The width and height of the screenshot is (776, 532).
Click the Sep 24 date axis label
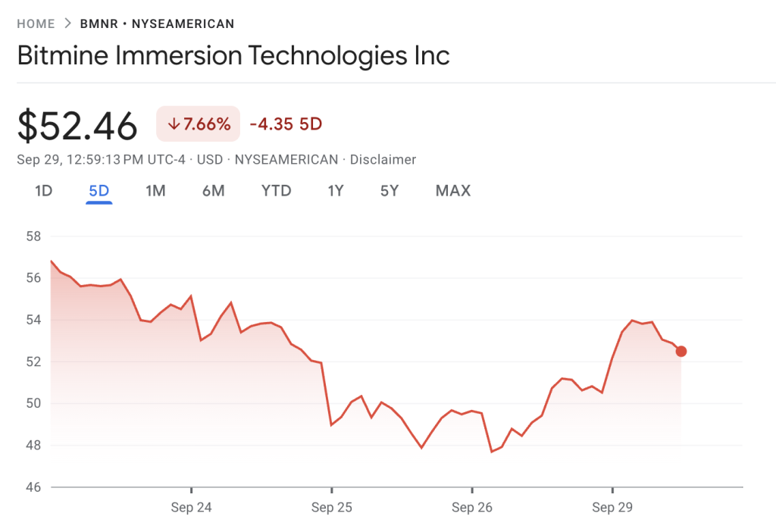(191, 508)
